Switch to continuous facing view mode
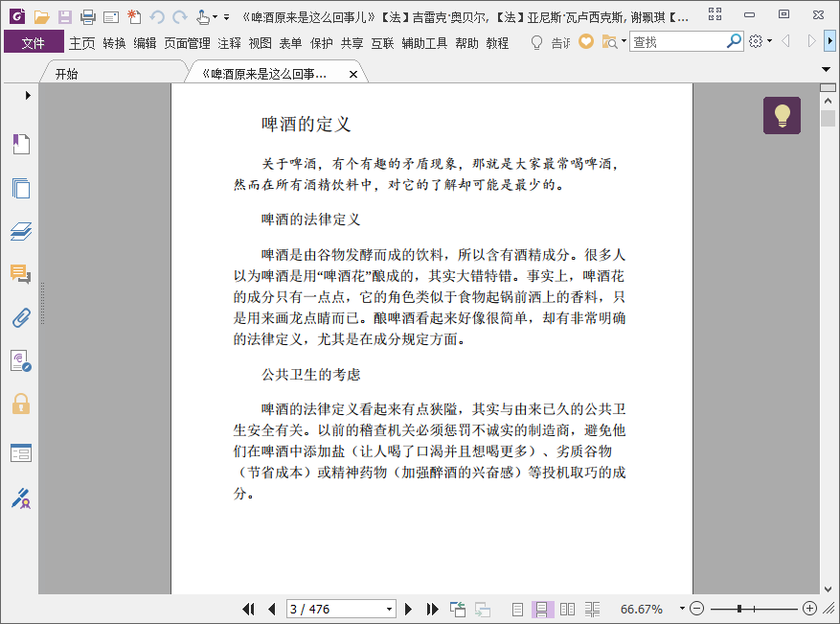The width and height of the screenshot is (840, 624). [592, 609]
